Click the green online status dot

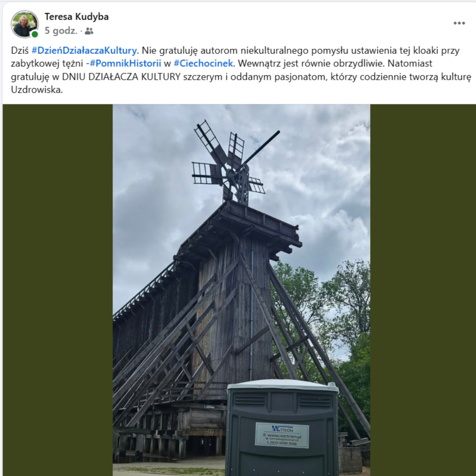(35, 35)
